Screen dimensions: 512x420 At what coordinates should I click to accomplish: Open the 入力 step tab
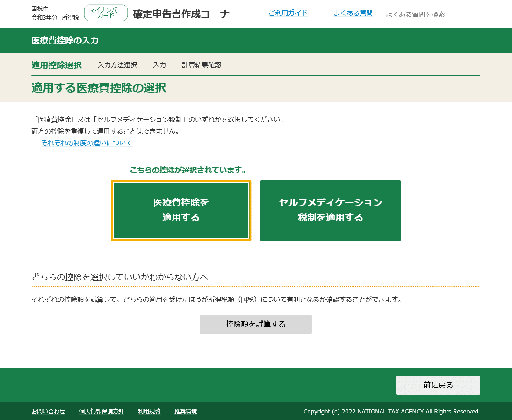click(x=159, y=65)
